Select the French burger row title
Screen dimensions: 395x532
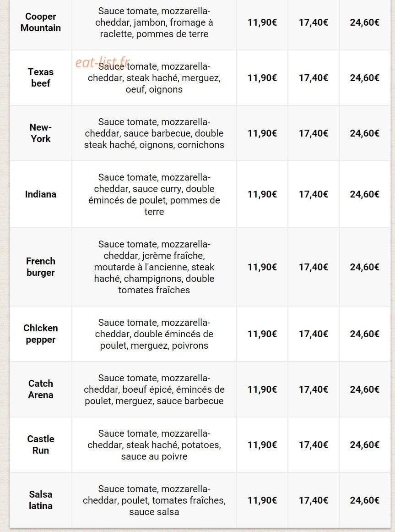tap(41, 267)
